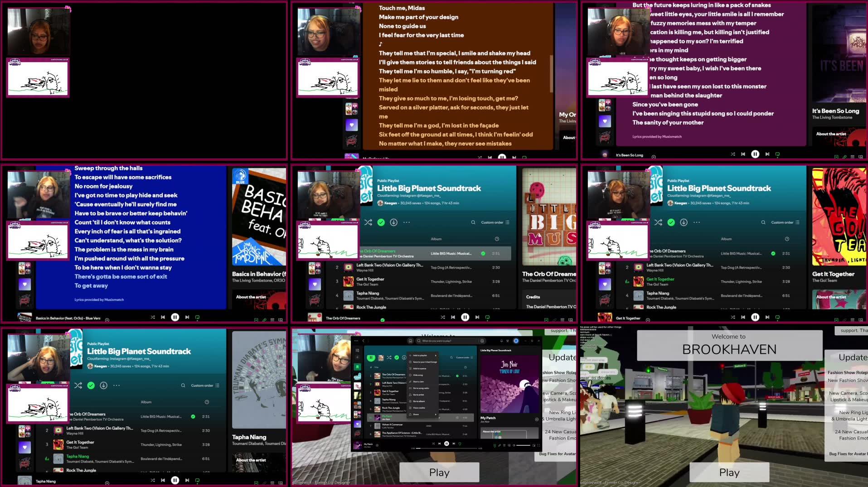This screenshot has width=868, height=487.
Task: Pause playback in It's Been So Long frame
Action: tap(755, 154)
